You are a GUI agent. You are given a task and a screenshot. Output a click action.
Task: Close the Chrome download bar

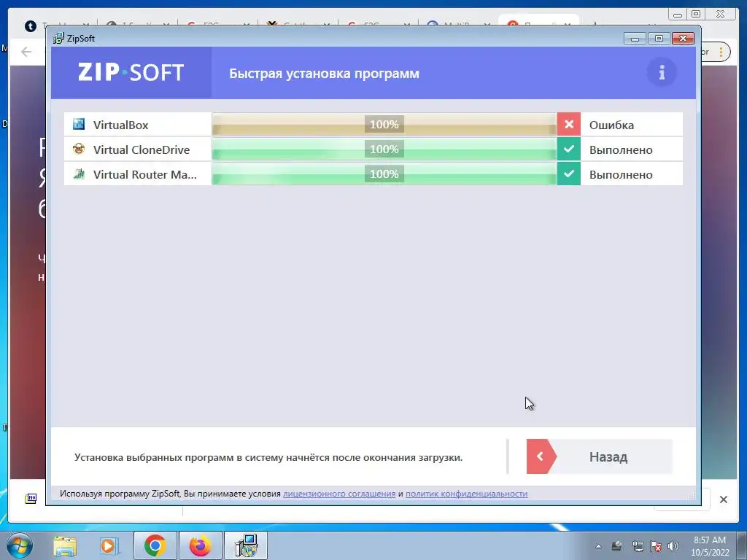[723, 499]
